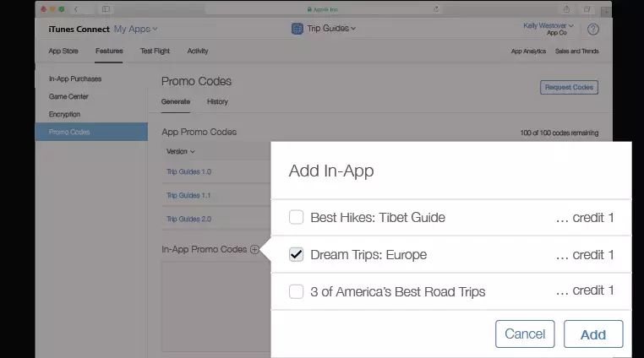
Task: Open App Analytics link
Action: [x=528, y=51]
